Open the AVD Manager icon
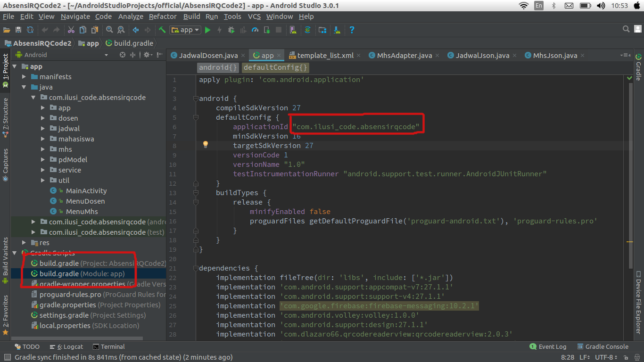644x362 pixels. [x=293, y=30]
